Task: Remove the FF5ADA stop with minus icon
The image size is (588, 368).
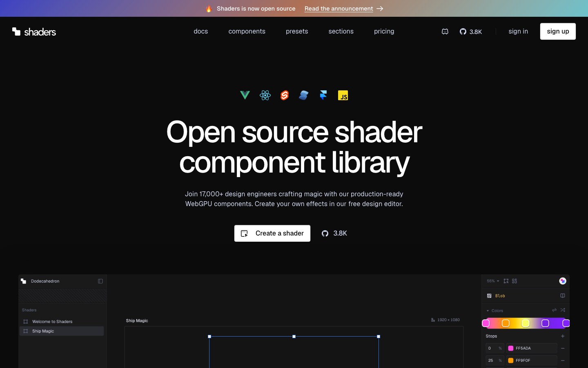Action: (x=563, y=348)
